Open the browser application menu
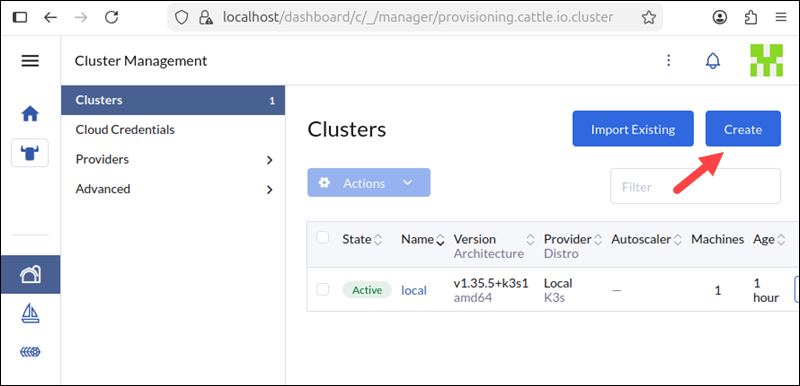 coord(781,18)
